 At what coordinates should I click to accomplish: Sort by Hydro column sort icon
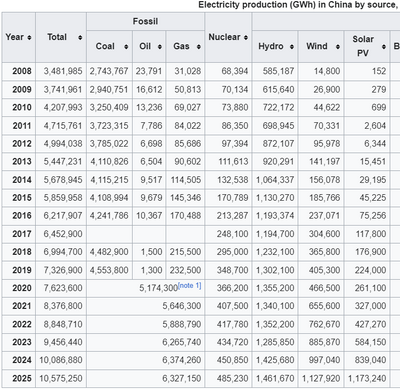[x=292, y=47]
